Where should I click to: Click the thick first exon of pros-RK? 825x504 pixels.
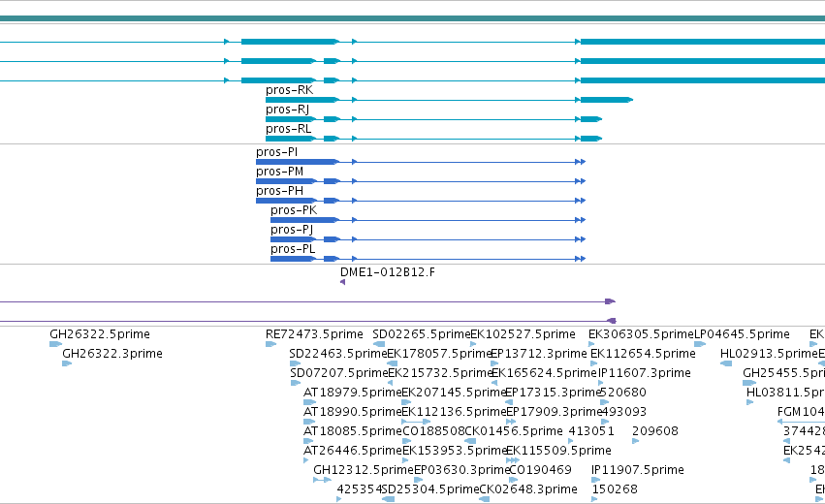point(301,100)
